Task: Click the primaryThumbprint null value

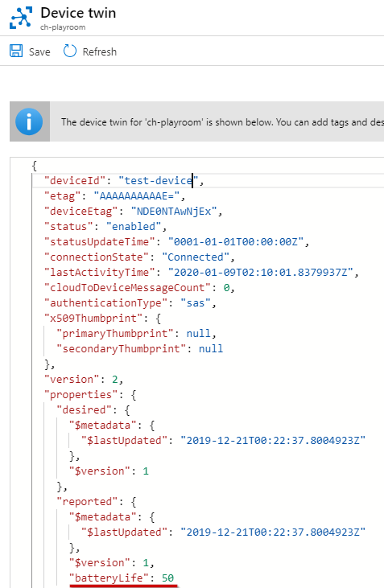Action: click(x=199, y=334)
